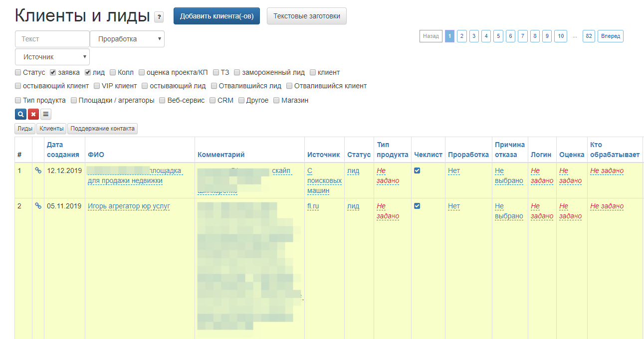Focus the Текст search input field
This screenshot has width=644, height=339.
click(52, 39)
